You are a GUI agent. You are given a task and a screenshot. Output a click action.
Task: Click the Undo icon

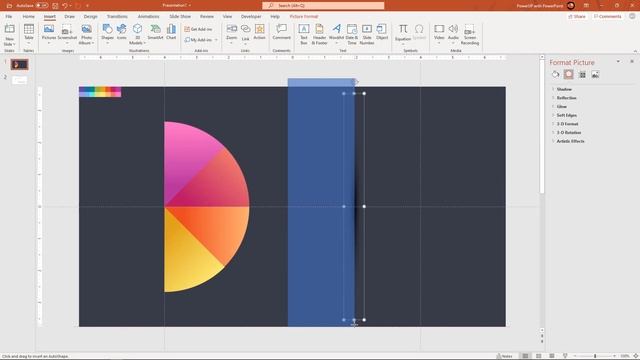click(x=65, y=6)
